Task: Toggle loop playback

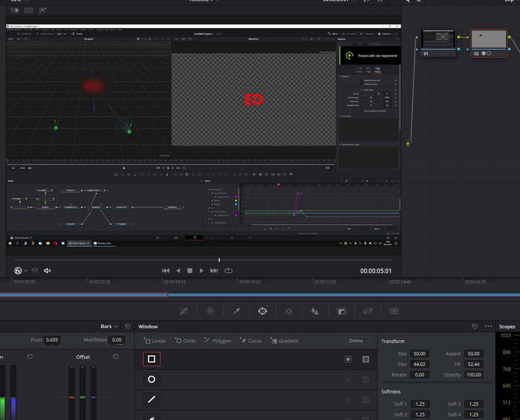Action: 228,270
